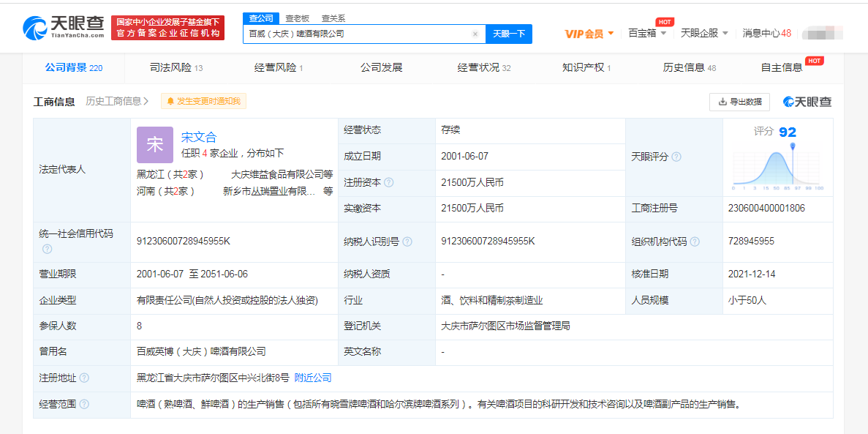
Task: Click the score distribution chart
Action: (x=778, y=165)
